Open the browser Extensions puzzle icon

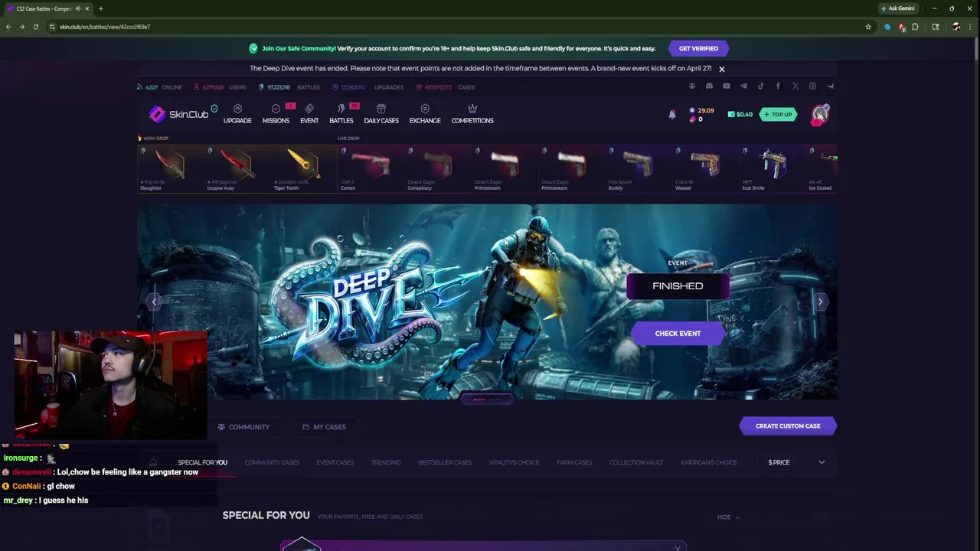point(915,27)
